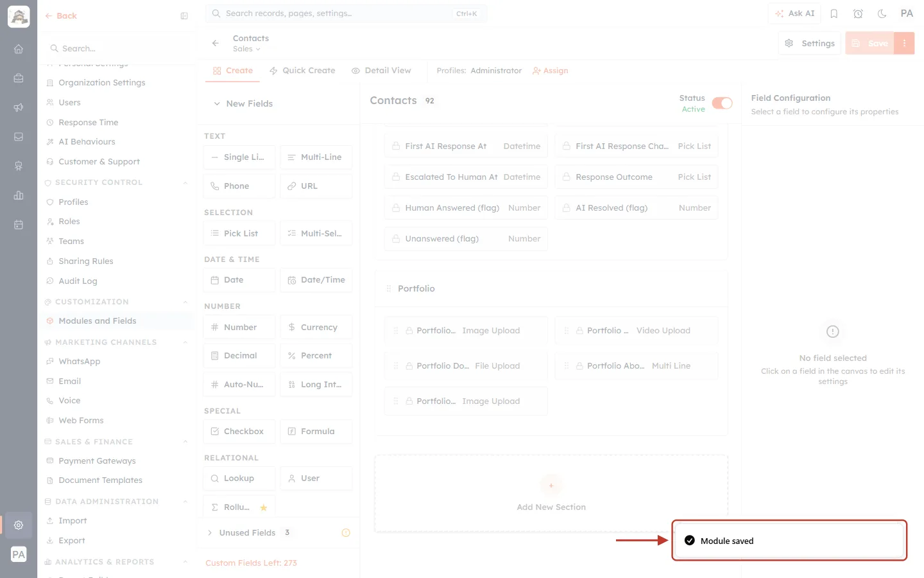The height and width of the screenshot is (578, 924).
Task: Collapse the Data Administration sidebar group
Action: [185, 502]
